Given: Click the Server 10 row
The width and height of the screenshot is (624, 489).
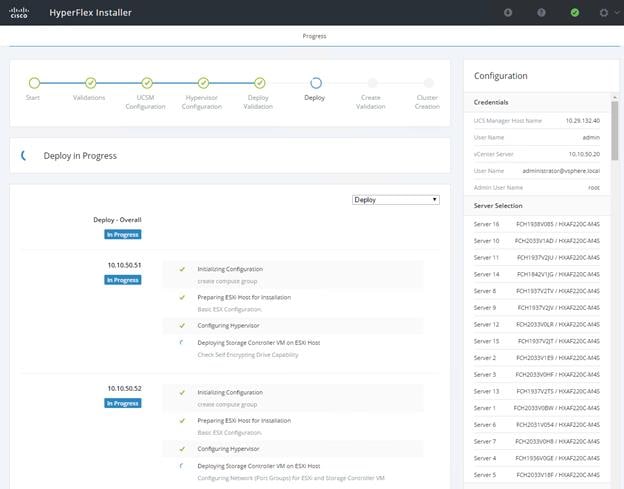Looking at the screenshot, I should pyautogui.click(x=536, y=241).
